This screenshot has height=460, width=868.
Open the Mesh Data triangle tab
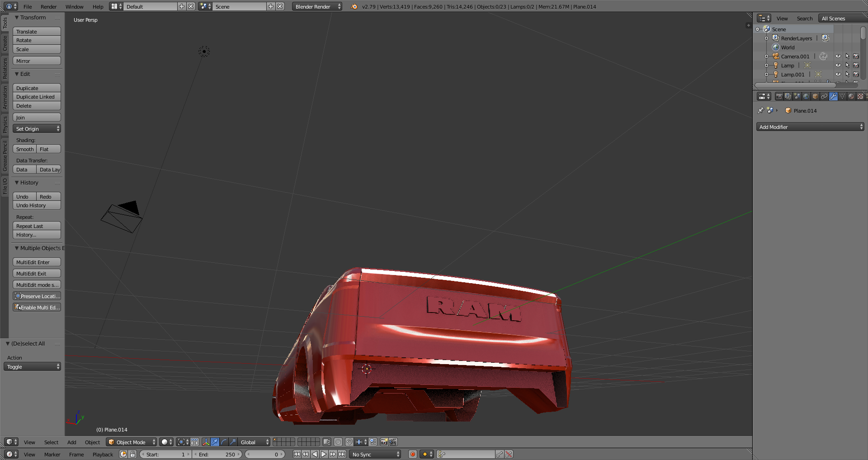(842, 96)
